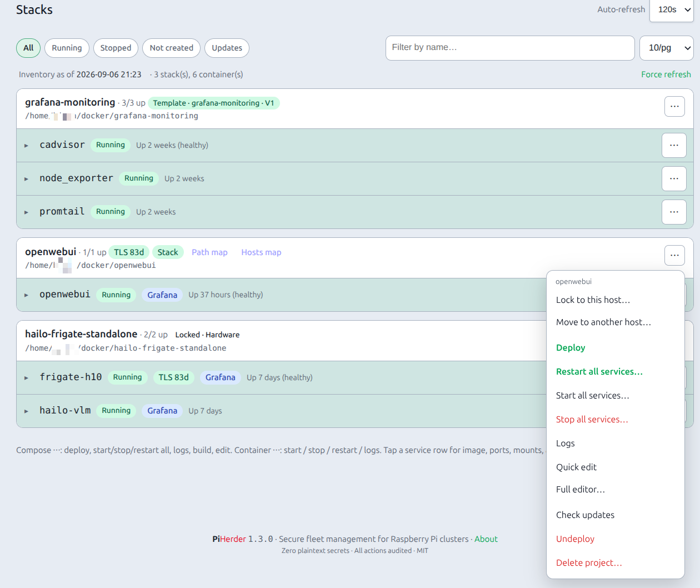This screenshot has width=700, height=588.
Task: Toggle the openwebui stack actions menu button
Action: click(674, 255)
